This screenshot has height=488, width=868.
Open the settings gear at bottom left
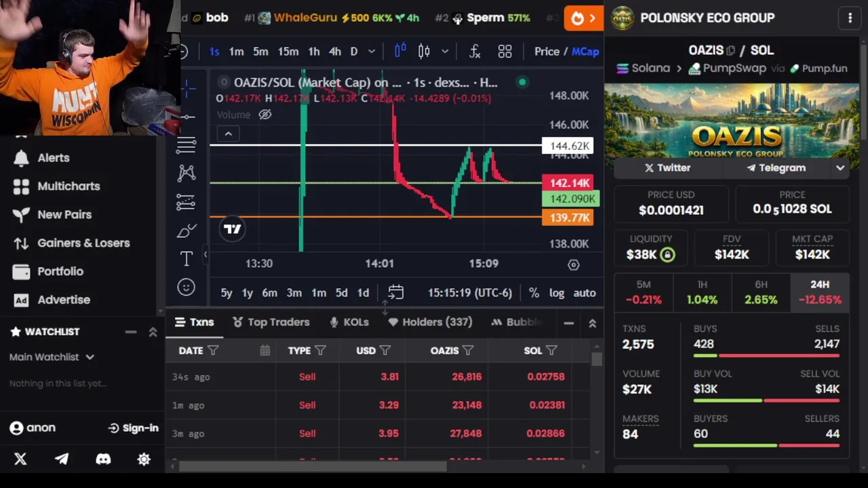click(144, 459)
